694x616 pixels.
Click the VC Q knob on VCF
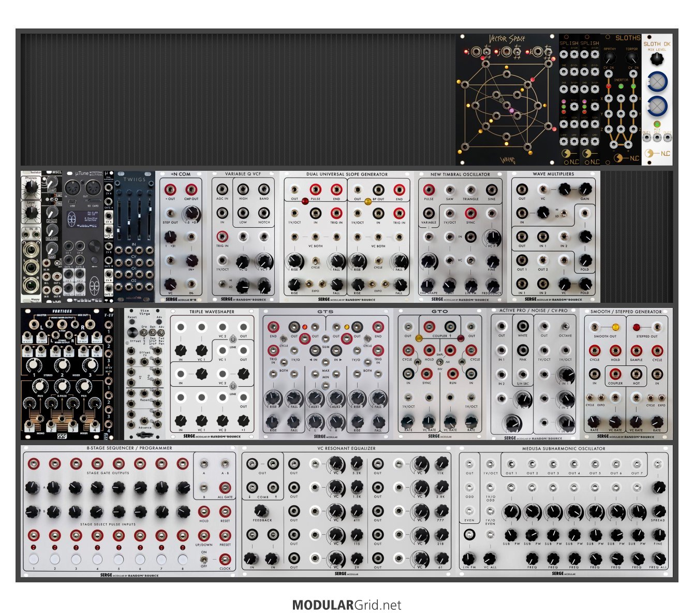coord(243,260)
